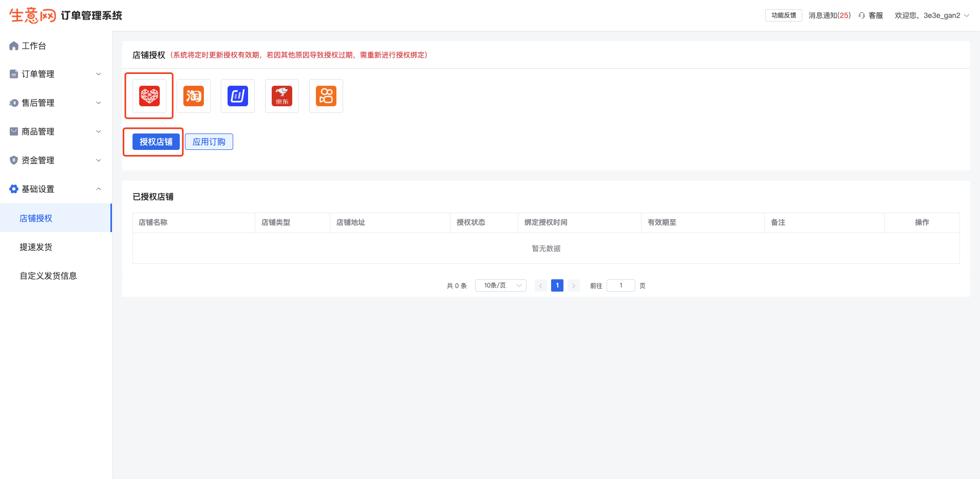This screenshot has height=479, width=980.
Task: Expand the 资金管理 menu chevron
Action: tap(99, 160)
